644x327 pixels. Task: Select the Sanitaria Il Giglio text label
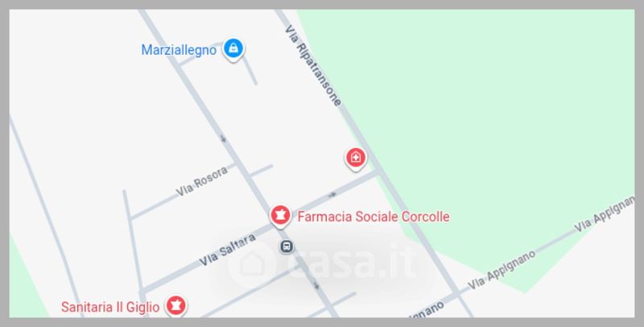[x=110, y=307]
